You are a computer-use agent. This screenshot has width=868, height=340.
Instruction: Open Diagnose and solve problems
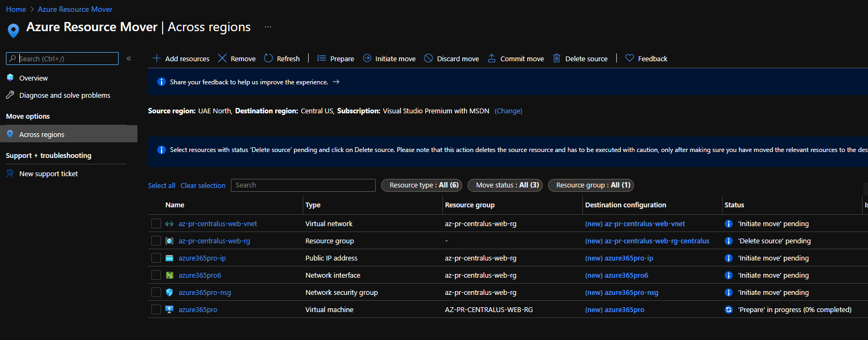click(x=64, y=96)
